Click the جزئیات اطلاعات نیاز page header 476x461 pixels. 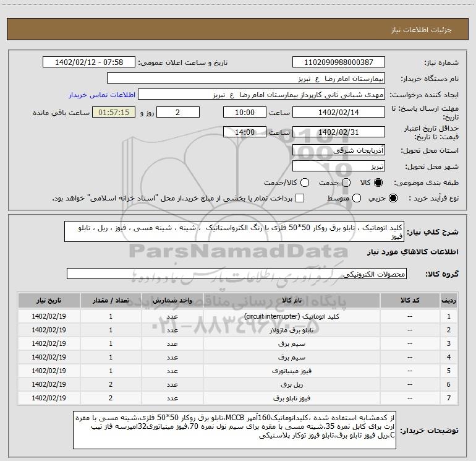tap(421, 30)
